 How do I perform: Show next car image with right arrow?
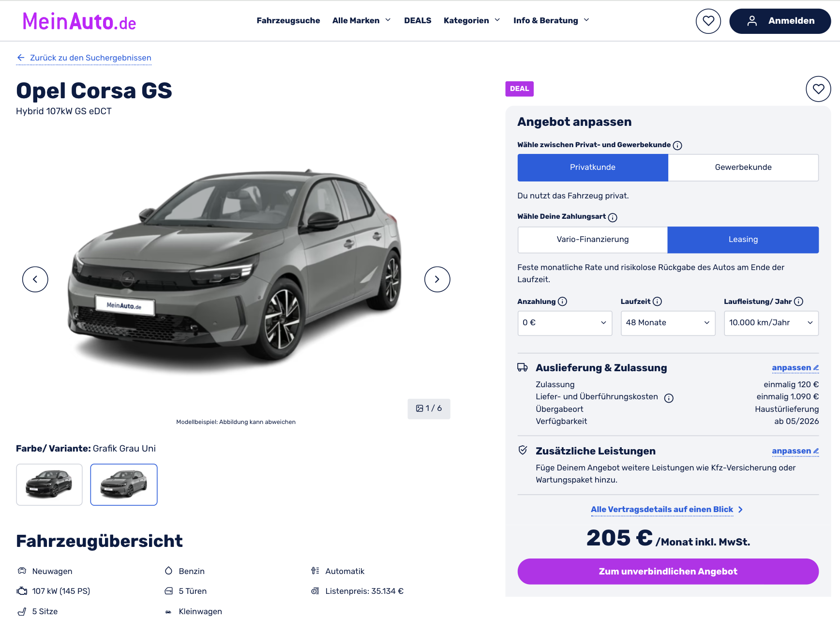[437, 279]
